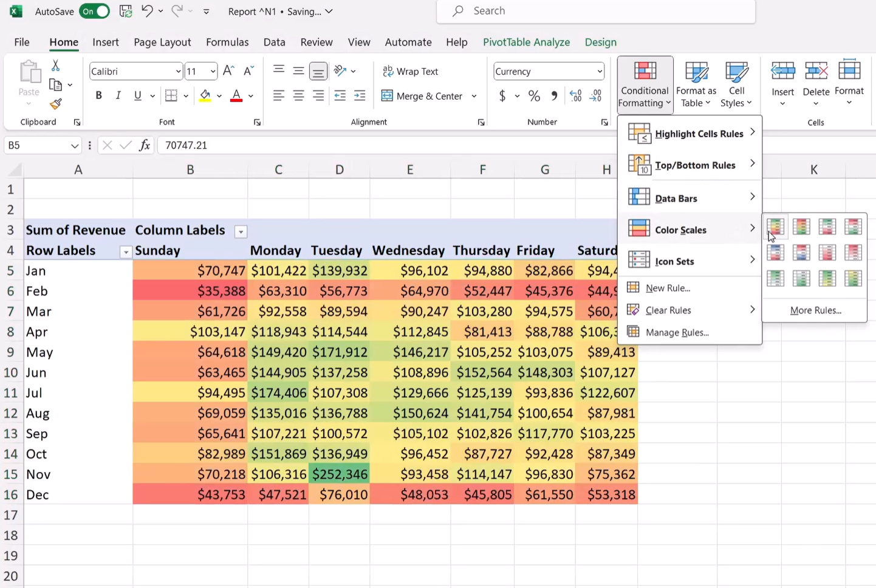The height and width of the screenshot is (588, 876).
Task: Choose Manage Rules from the menu
Action: point(690,332)
